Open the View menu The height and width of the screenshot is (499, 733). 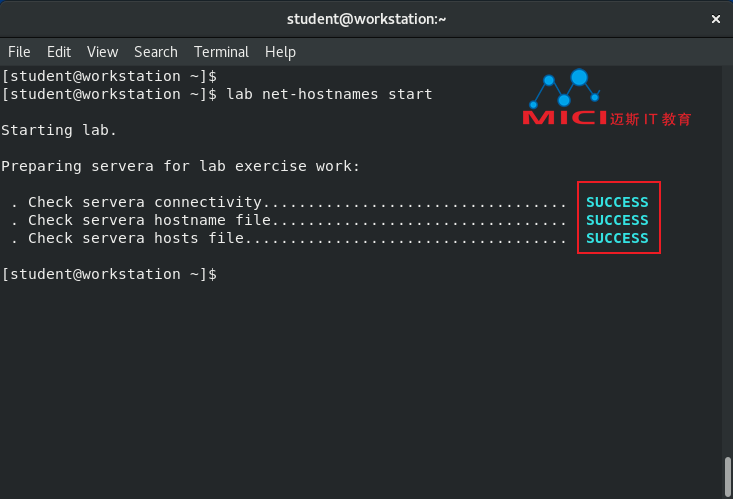[x=102, y=52]
